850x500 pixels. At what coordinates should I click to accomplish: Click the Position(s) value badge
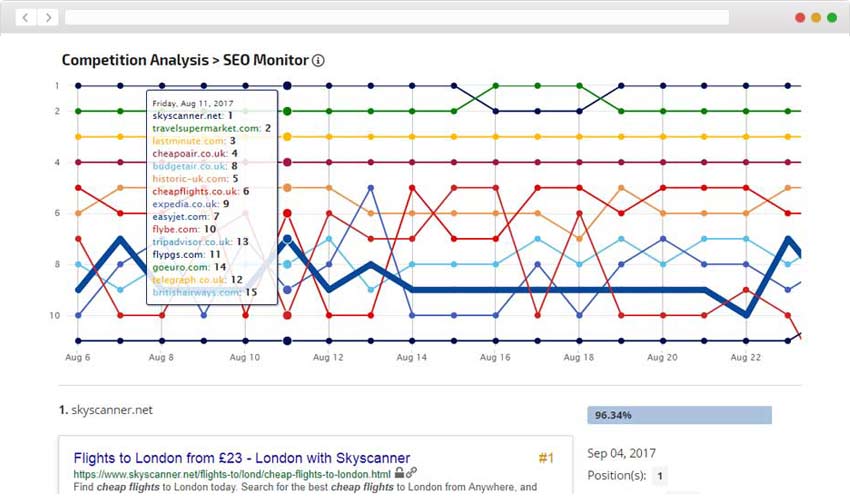[659, 477]
